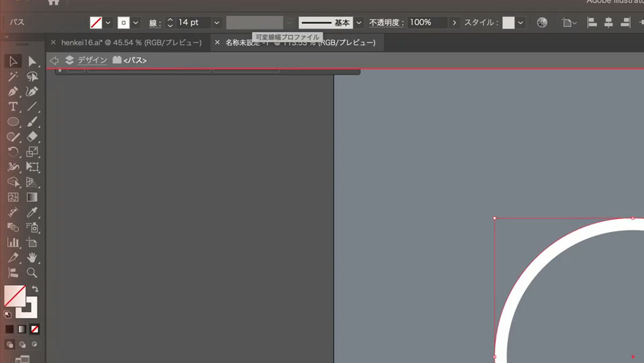Click horizontal align right icon
Image resolution: width=644 pixels, height=363 pixels.
coord(625,23)
